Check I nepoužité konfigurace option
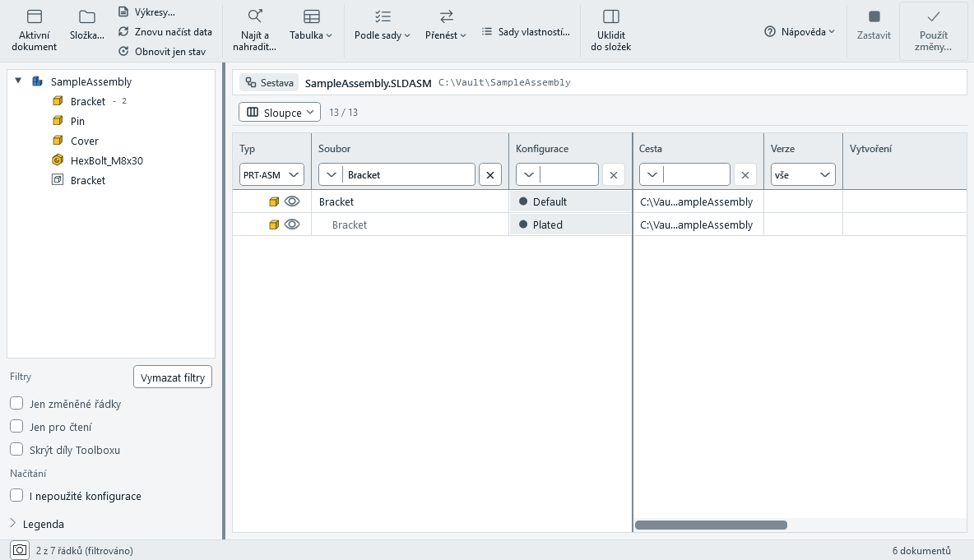Viewport: 974px width, 560px height. click(x=16, y=495)
